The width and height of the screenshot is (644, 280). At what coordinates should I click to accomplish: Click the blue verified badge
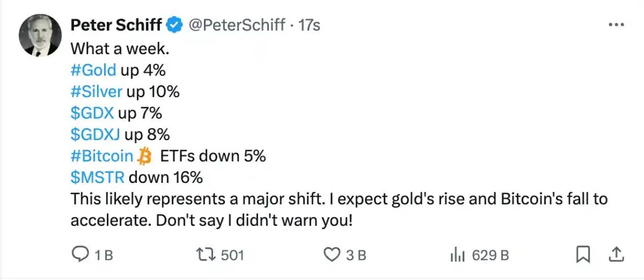pos(175,25)
